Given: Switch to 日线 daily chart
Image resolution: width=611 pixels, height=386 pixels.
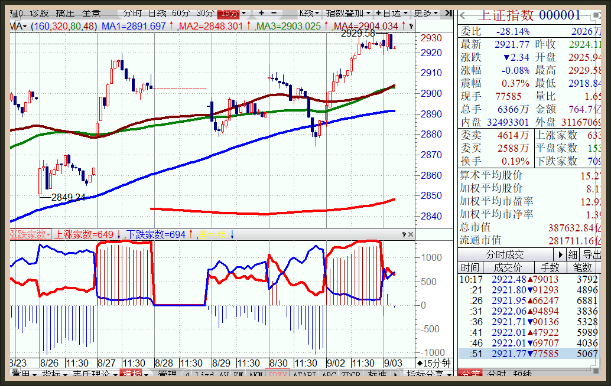Looking at the screenshot, I should [157, 13].
